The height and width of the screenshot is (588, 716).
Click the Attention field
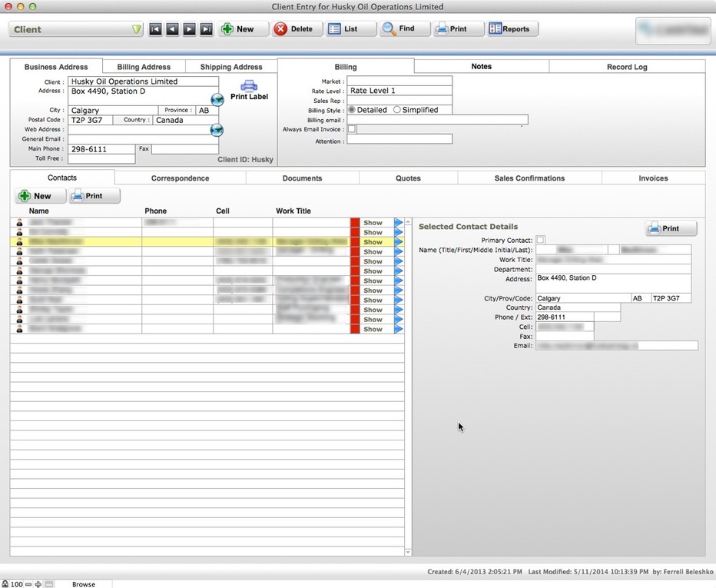coord(399,139)
